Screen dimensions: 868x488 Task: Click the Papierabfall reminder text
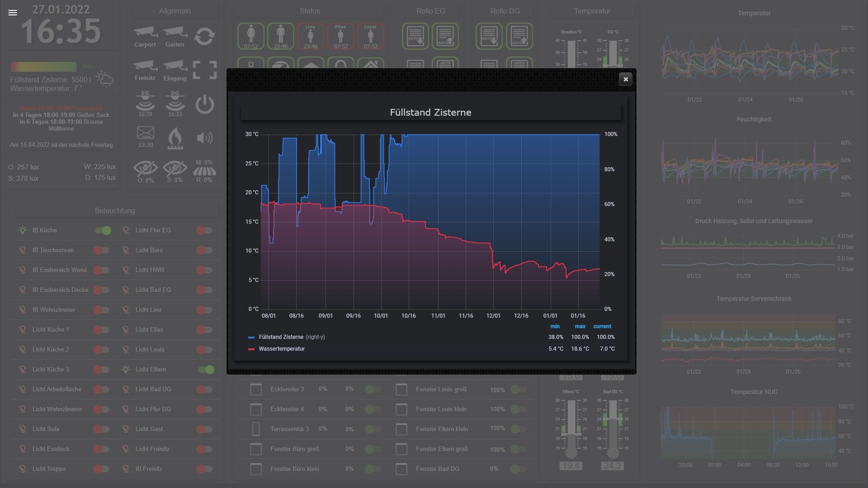tap(61, 108)
